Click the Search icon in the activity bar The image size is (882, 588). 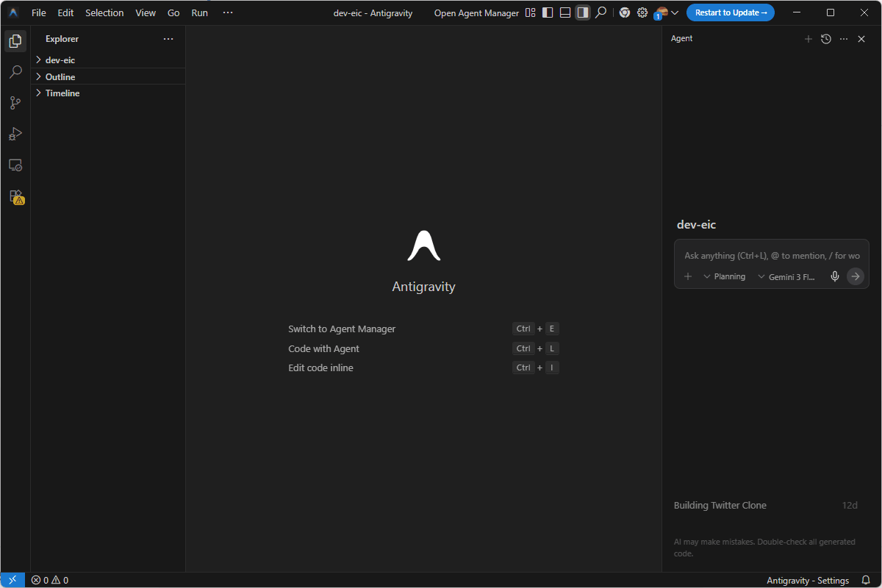(15, 71)
